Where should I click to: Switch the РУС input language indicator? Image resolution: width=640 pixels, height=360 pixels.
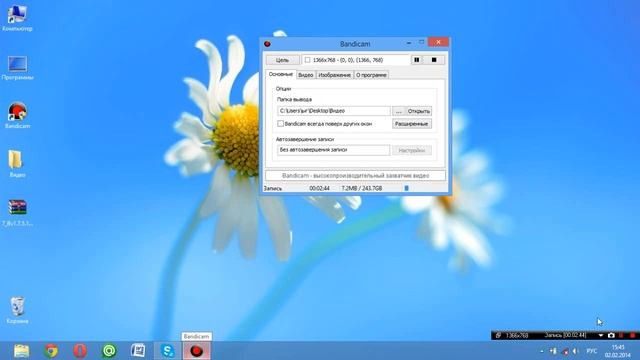[x=591, y=351]
